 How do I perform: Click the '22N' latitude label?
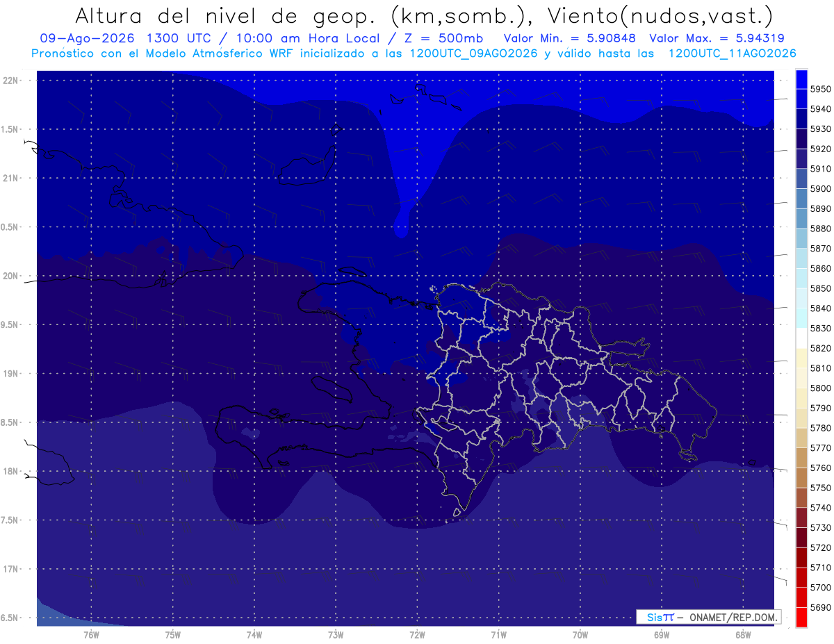pyautogui.click(x=10, y=80)
